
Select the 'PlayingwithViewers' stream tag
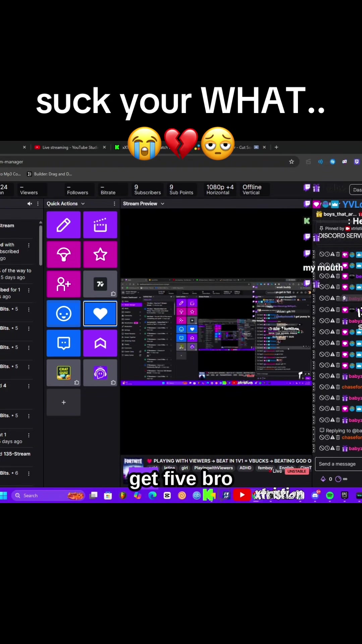tap(214, 468)
